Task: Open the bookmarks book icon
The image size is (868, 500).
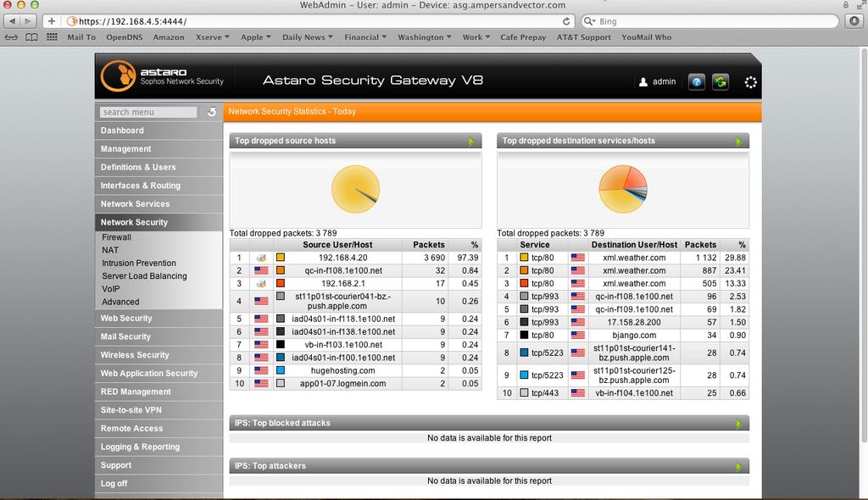Action: point(31,37)
